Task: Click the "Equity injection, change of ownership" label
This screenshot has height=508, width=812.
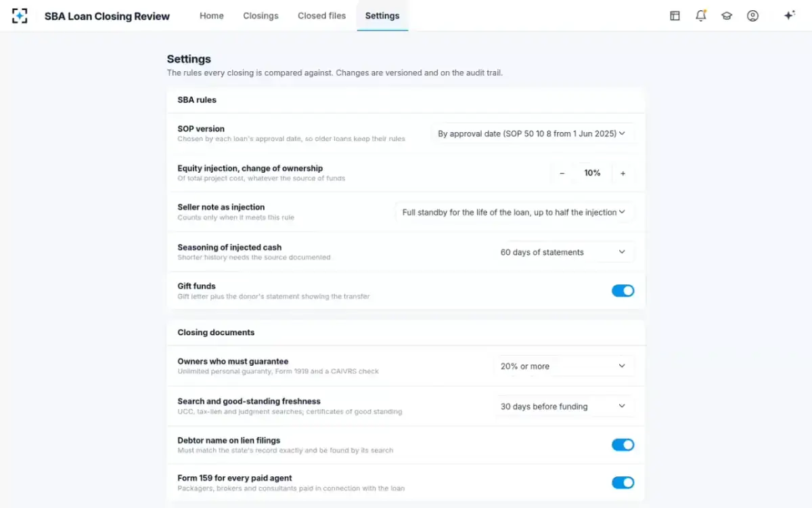Action: pos(250,168)
